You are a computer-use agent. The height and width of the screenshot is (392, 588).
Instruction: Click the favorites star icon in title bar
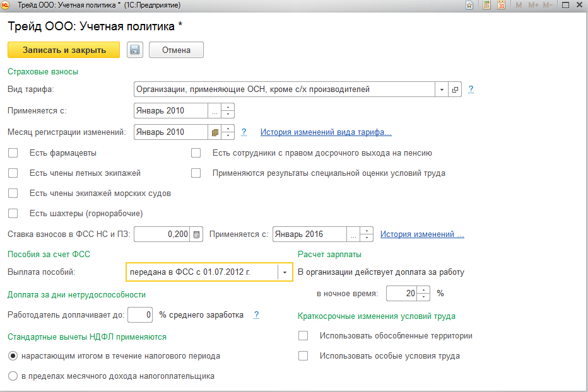469,5
